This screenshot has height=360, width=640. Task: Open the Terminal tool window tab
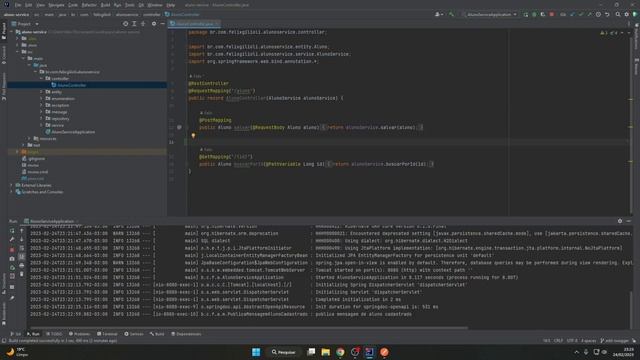[107, 334]
